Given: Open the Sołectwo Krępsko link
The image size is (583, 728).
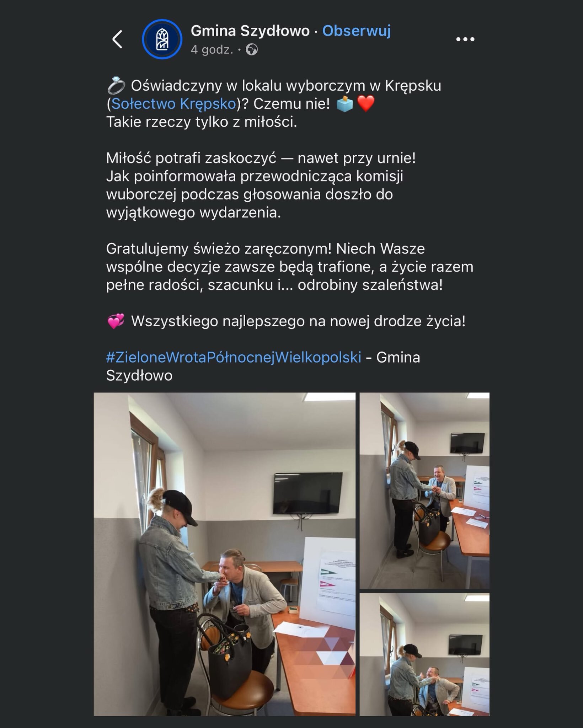Looking at the screenshot, I should pyautogui.click(x=174, y=104).
